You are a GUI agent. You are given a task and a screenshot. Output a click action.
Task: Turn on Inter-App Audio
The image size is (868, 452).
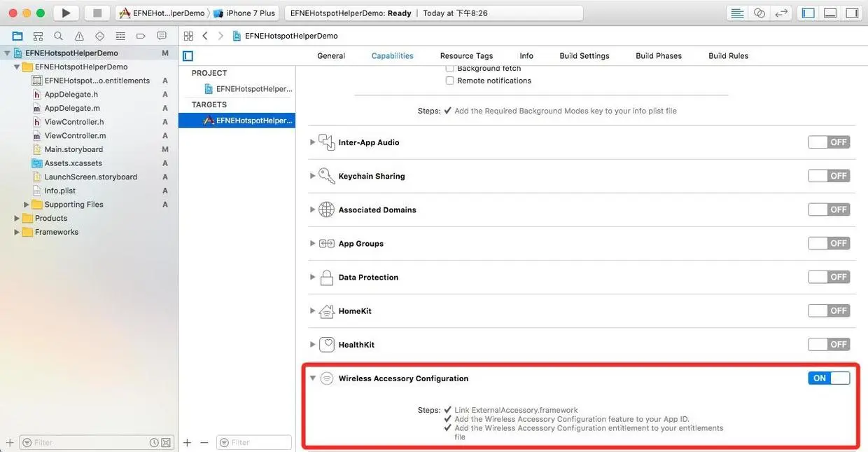829,142
